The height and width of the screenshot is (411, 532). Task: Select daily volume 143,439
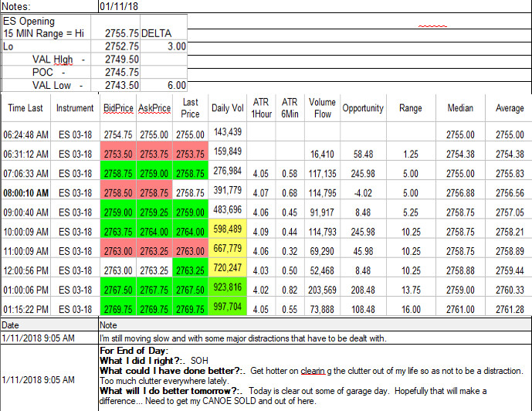(x=227, y=131)
